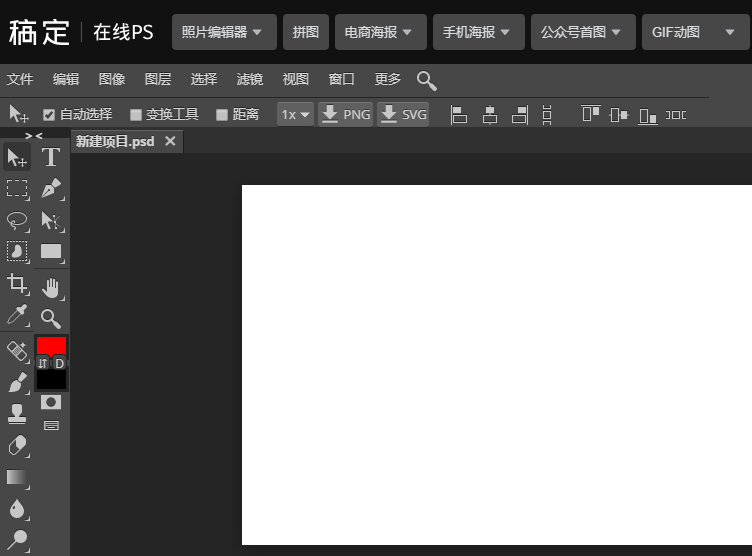Open the 文件 menu
This screenshot has width=752, height=556.
click(x=20, y=79)
